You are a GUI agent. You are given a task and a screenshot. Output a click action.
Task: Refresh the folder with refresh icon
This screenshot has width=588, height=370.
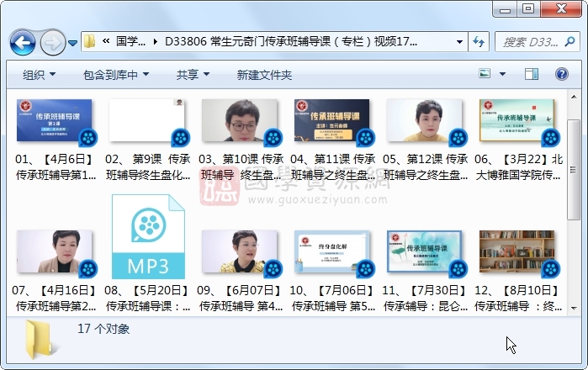tap(478, 41)
